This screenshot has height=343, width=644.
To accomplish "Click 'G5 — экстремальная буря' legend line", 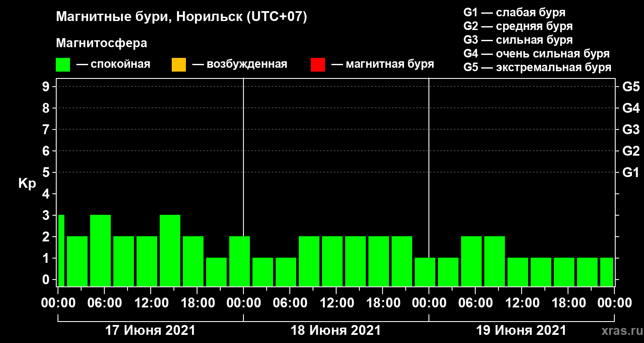I will 538,68.
